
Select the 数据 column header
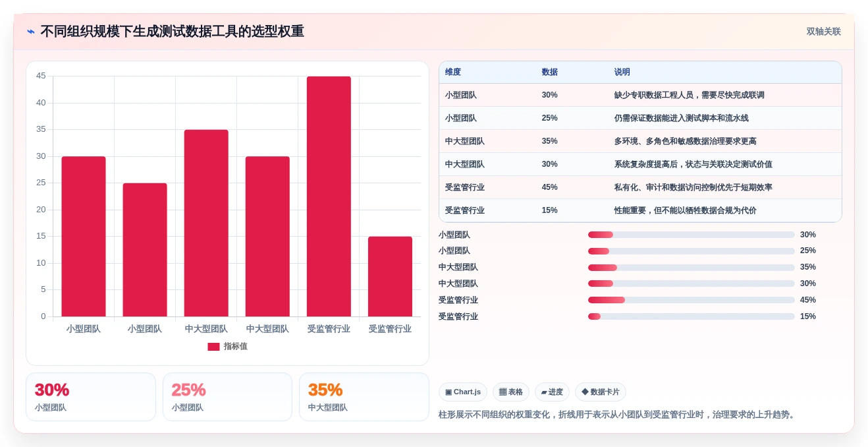point(550,73)
